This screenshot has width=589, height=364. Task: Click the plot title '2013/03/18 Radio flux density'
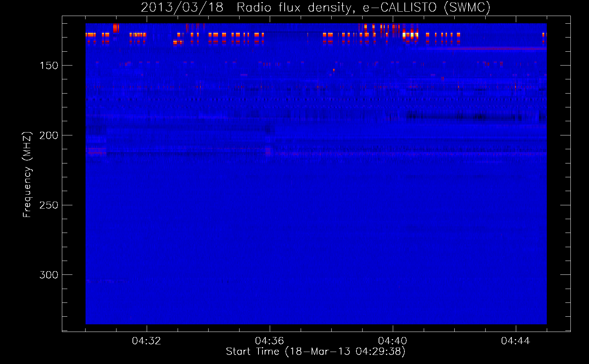click(x=248, y=8)
